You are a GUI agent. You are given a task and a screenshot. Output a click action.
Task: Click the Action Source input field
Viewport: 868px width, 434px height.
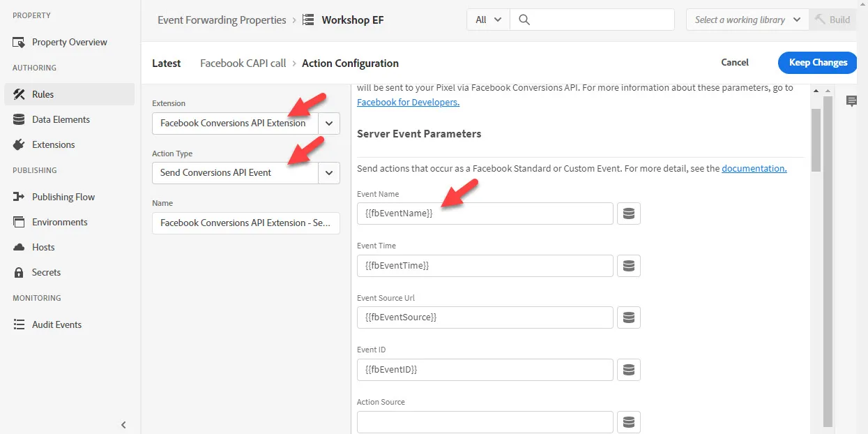(485, 421)
